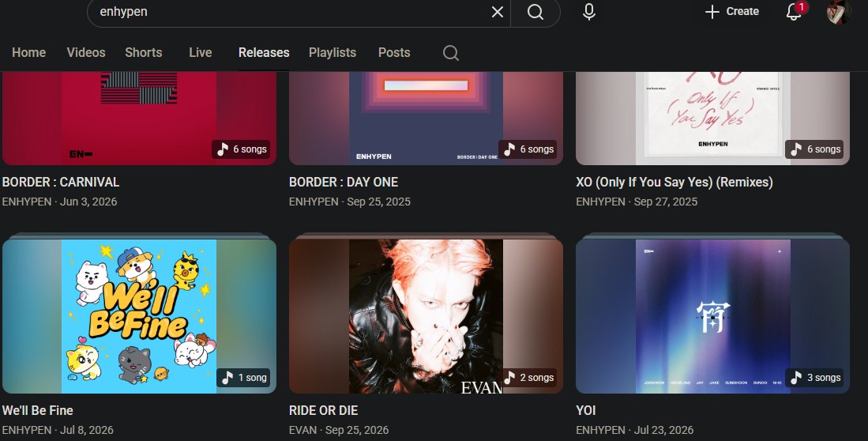
Task: Click ENHYPEN channel name under BORDER : CARNIVAL
Action: point(27,202)
